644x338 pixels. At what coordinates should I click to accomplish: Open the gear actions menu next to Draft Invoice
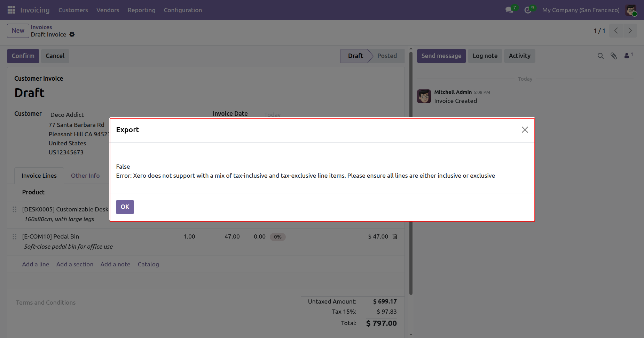pos(72,34)
